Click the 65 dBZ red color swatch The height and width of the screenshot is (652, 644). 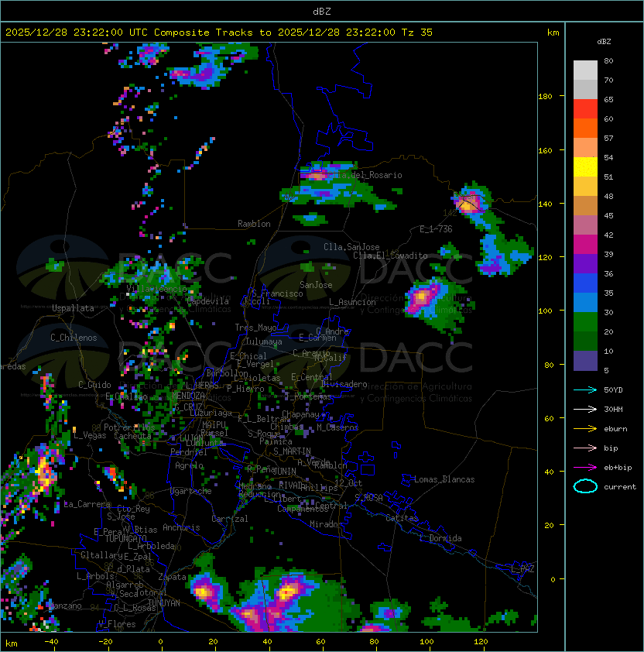click(585, 108)
